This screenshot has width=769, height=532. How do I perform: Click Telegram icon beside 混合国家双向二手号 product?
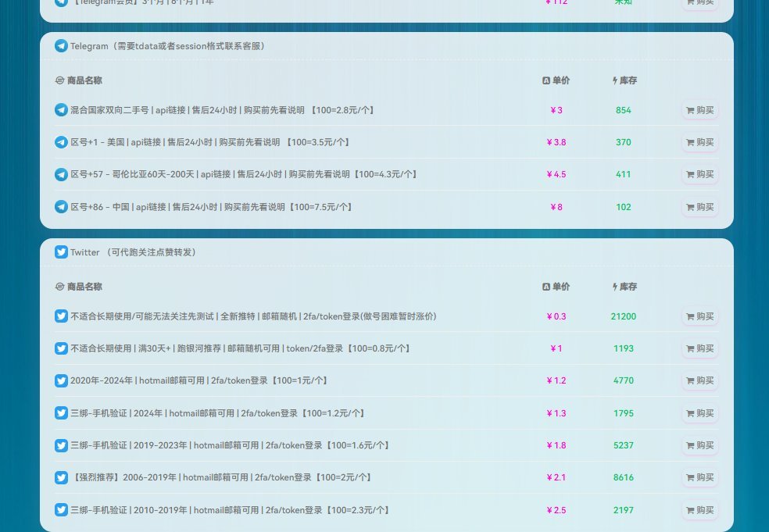click(x=61, y=110)
